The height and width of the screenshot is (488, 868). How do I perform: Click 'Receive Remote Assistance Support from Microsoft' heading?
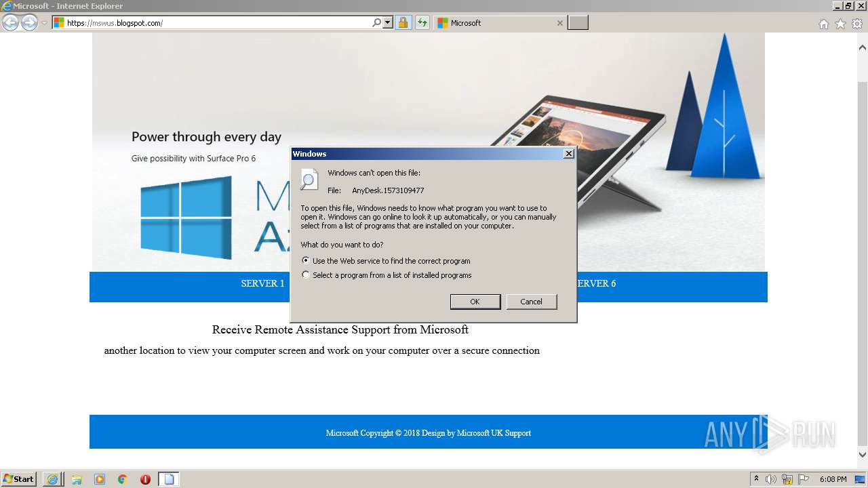340,330
